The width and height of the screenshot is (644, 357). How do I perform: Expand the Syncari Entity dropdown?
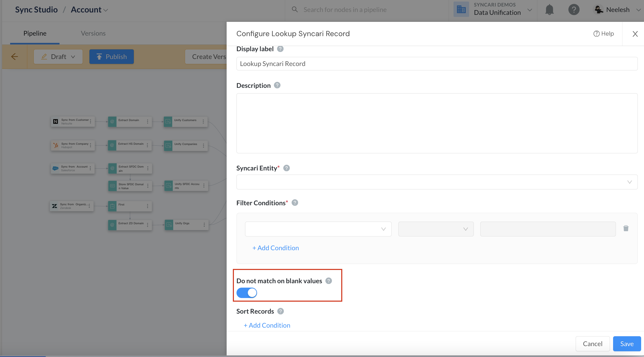[x=437, y=182]
